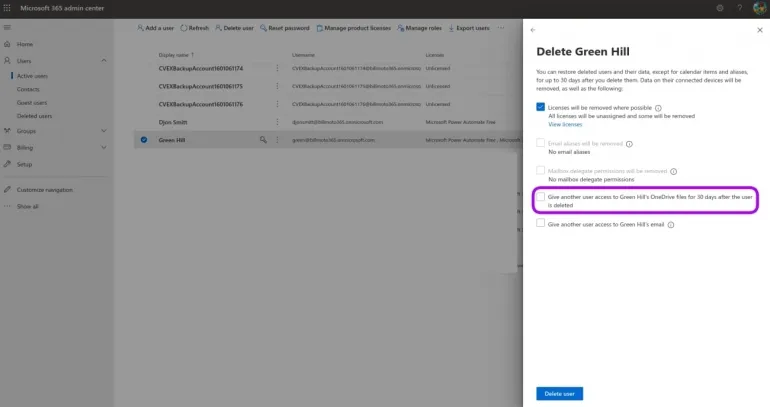Open the app launcher waffle icon
Viewport: 770px width, 407px height.
point(7,8)
